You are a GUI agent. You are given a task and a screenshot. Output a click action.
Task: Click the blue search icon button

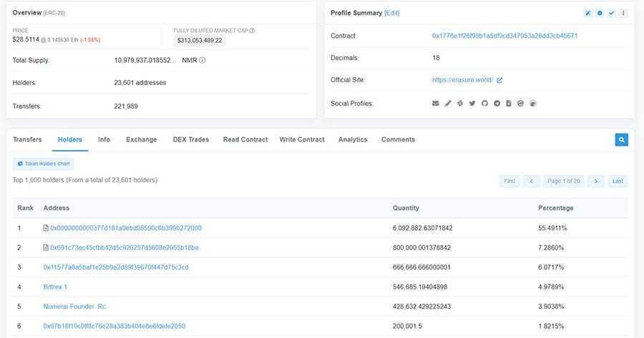(621, 140)
